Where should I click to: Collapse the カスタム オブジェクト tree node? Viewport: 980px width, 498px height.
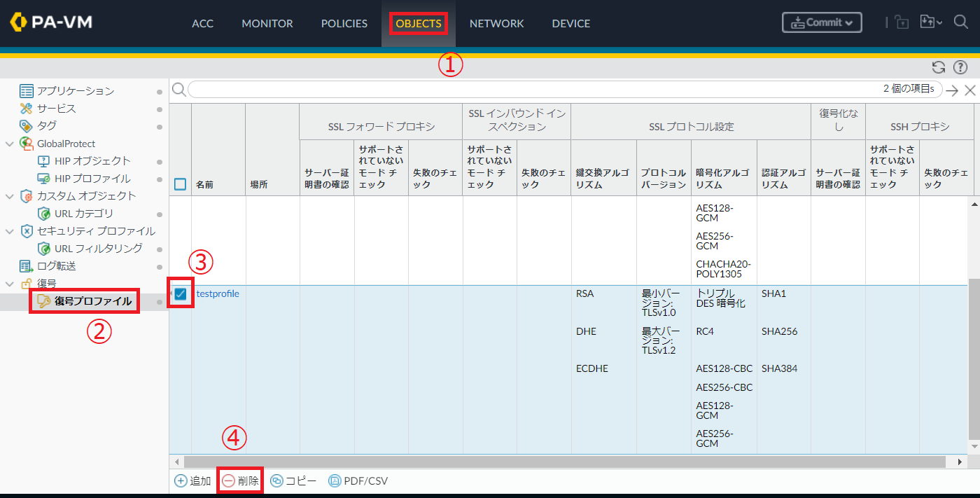(9, 196)
